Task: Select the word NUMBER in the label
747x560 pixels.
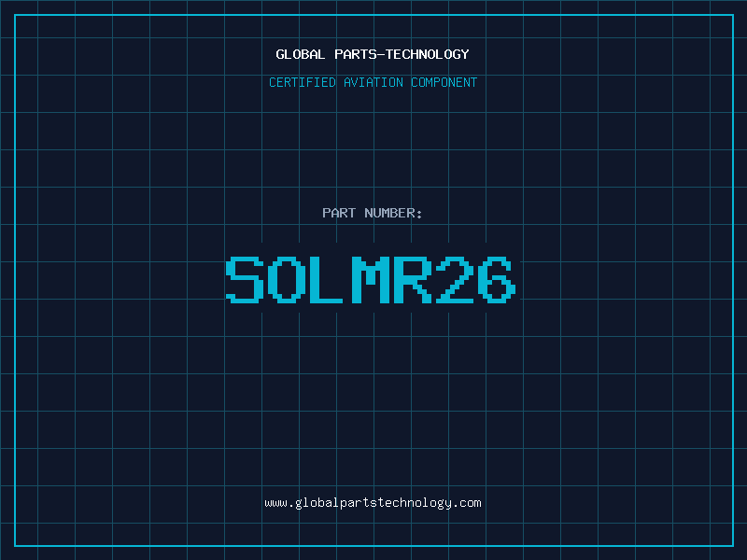Action: [389, 213]
